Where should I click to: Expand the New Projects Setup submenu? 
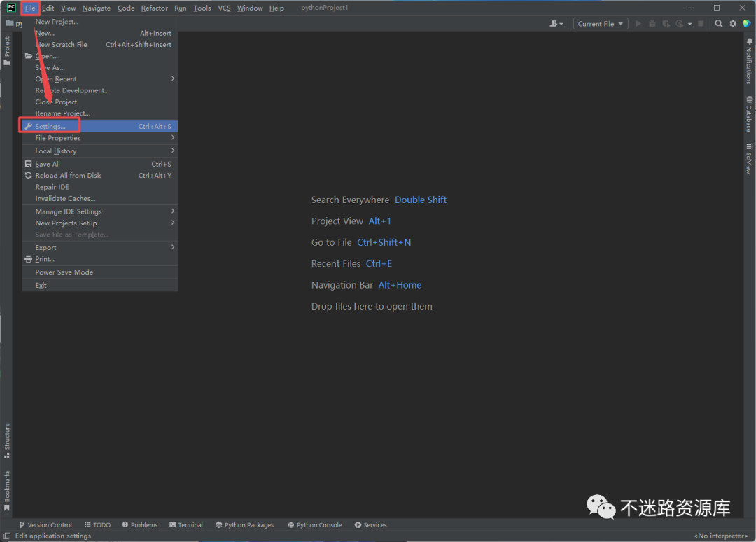click(100, 223)
